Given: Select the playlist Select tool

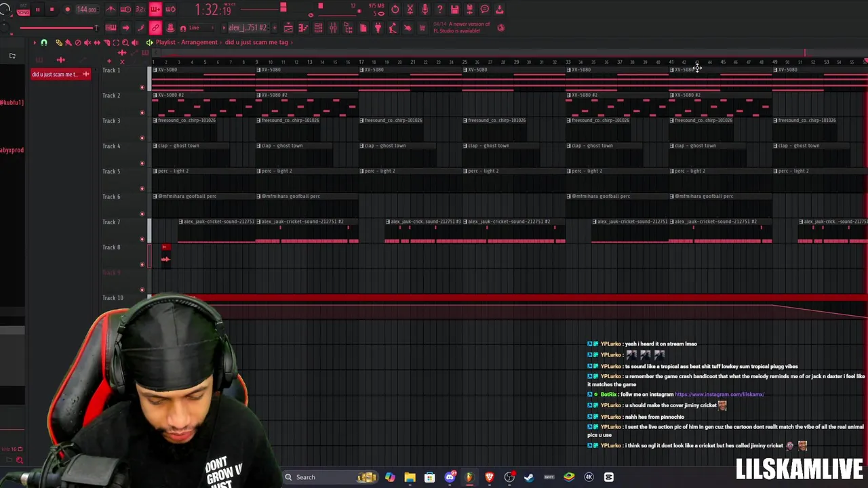Looking at the screenshot, I should 115,42.
